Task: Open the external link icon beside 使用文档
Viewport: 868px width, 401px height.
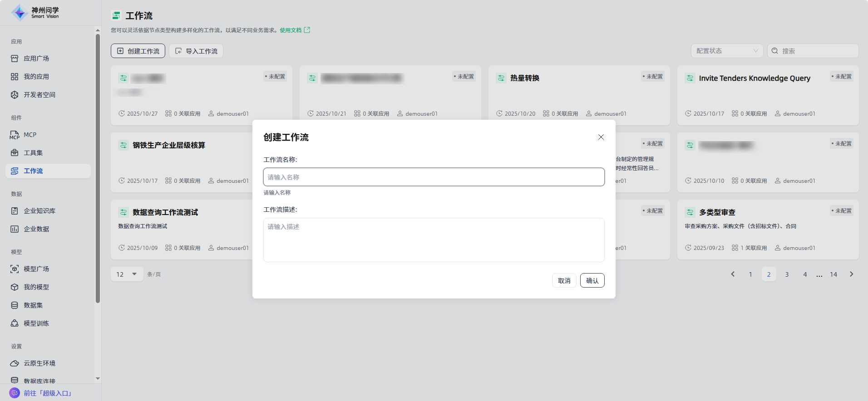Action: [307, 30]
